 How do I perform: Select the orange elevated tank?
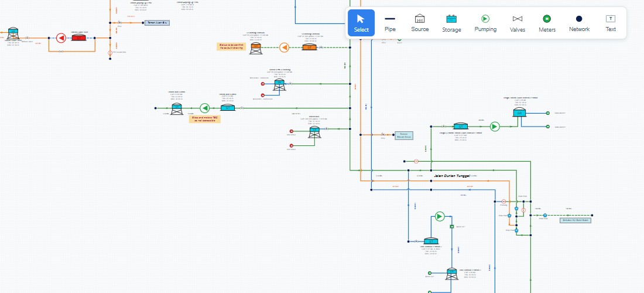256,48
